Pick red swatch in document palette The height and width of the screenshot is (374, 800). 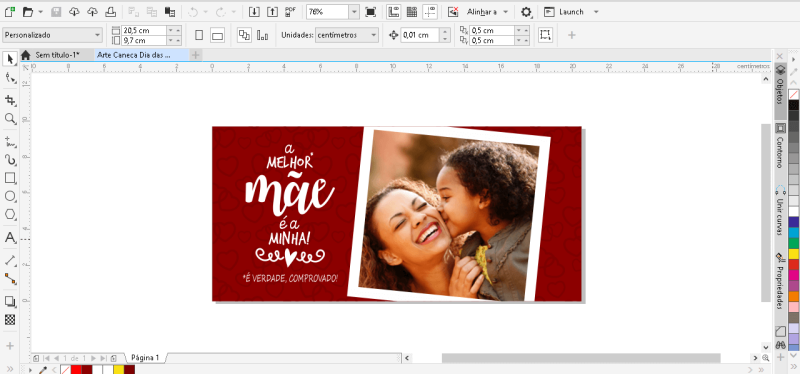76,369
